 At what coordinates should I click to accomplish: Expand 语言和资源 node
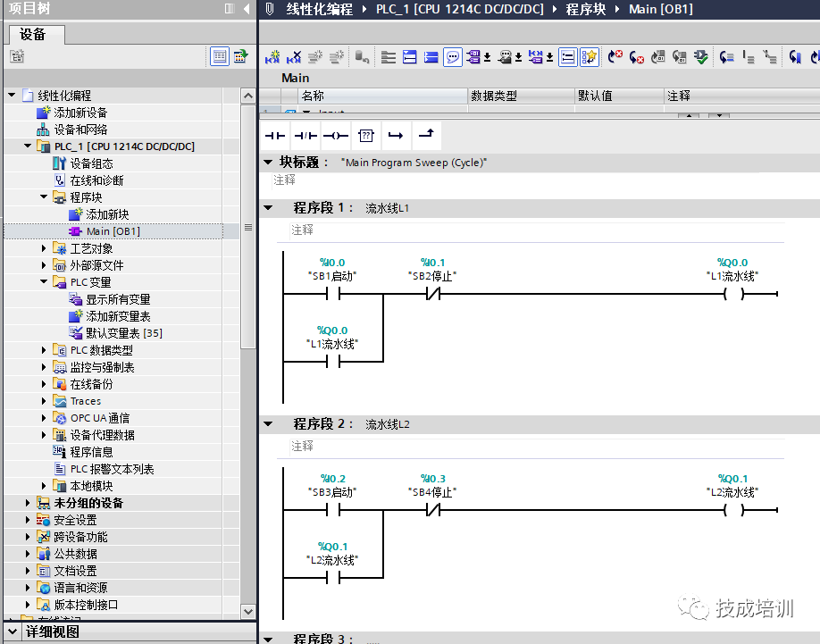click(28, 588)
